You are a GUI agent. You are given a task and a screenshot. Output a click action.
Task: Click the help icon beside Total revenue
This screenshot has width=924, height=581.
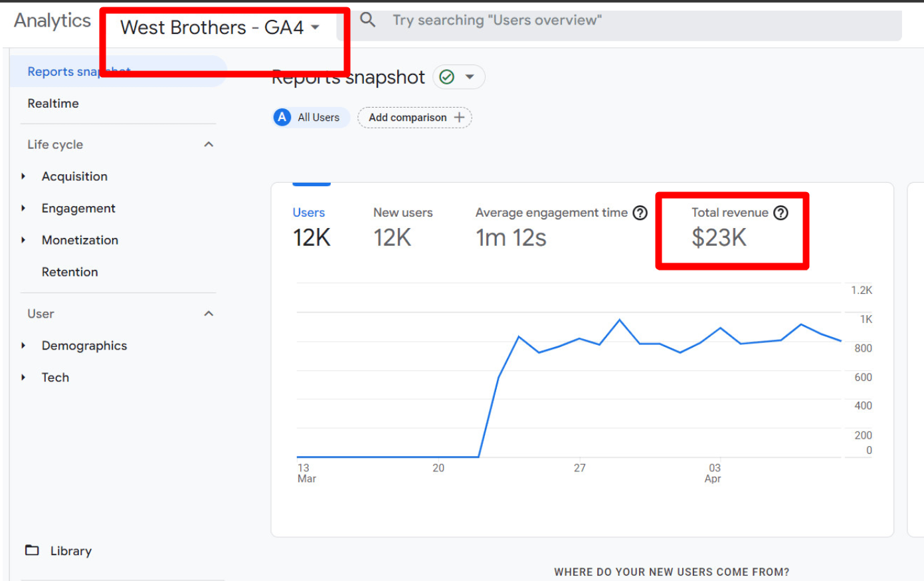click(x=781, y=213)
